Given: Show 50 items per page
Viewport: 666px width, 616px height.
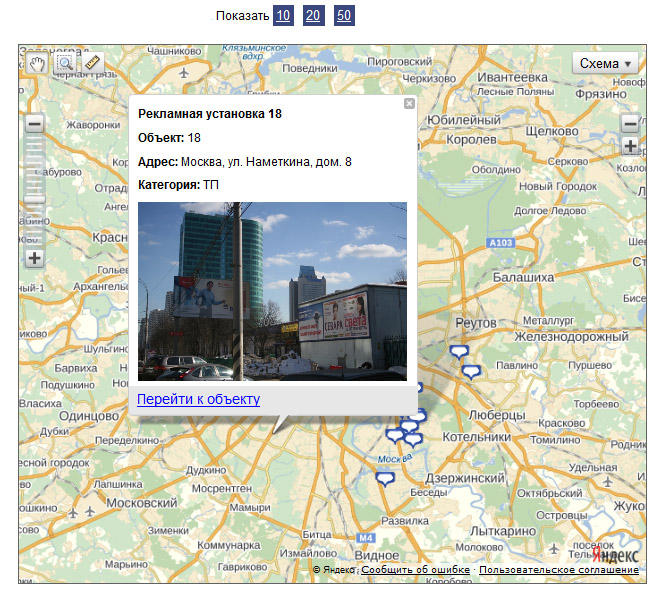Looking at the screenshot, I should 344,16.
